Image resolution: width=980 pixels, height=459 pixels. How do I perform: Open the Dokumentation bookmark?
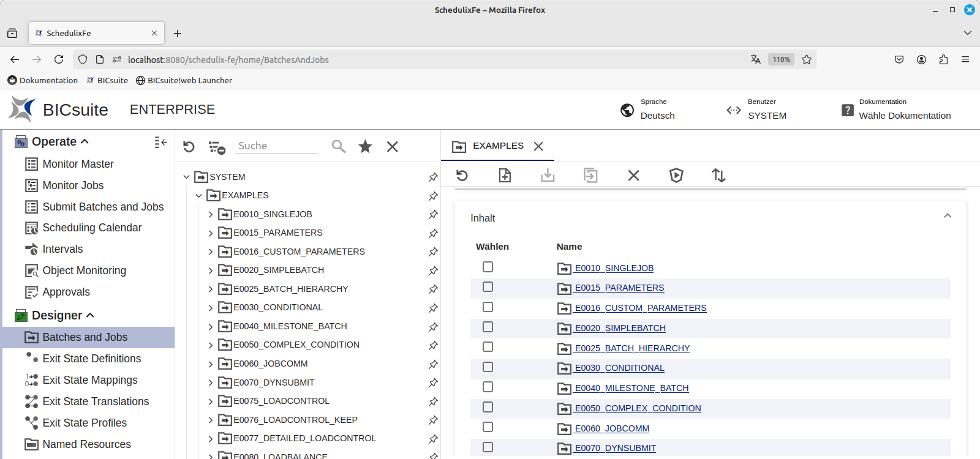point(43,80)
